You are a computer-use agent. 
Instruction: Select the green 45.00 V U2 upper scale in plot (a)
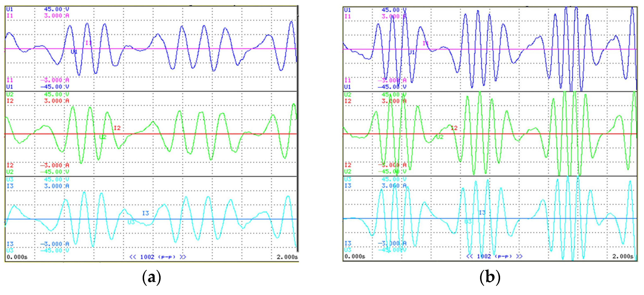click(x=57, y=94)
